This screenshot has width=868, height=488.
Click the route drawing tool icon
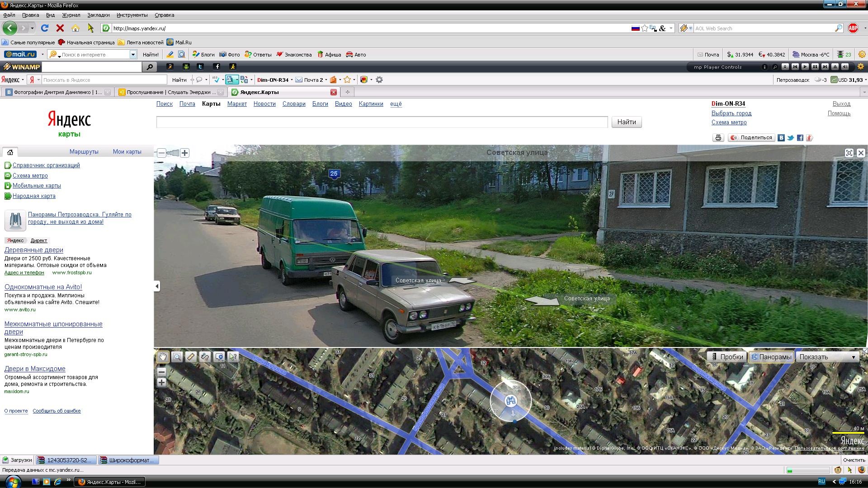pos(205,357)
